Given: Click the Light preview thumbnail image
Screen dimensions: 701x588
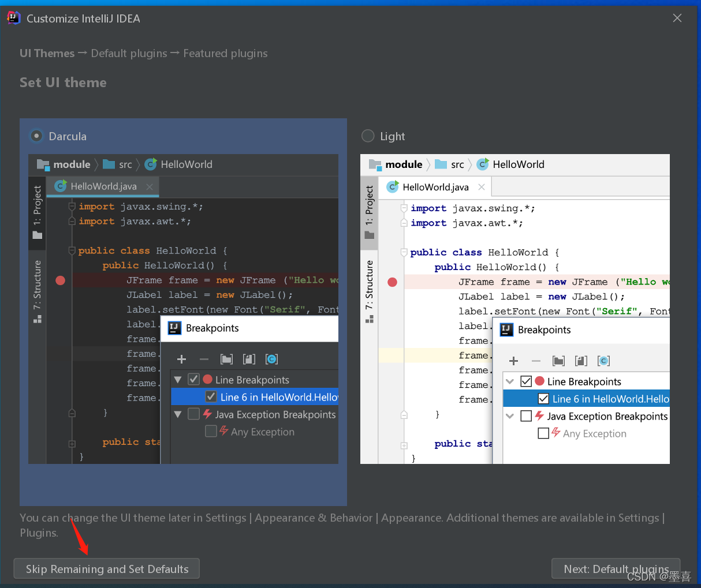Looking at the screenshot, I should tap(515, 309).
